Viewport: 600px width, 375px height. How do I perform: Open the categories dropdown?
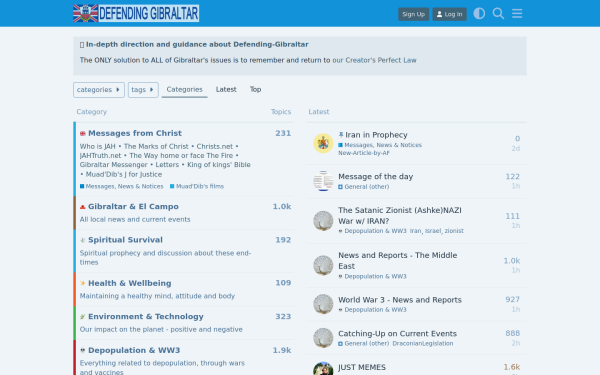coord(99,90)
